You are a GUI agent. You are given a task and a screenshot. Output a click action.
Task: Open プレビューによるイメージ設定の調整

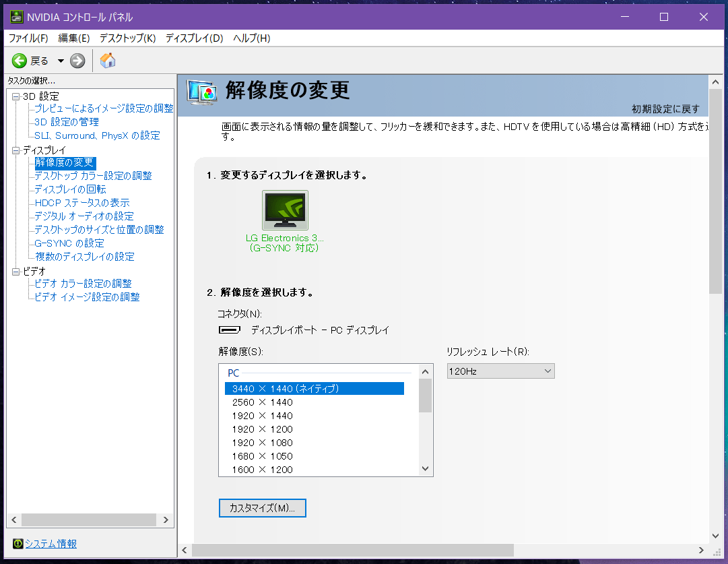click(x=104, y=108)
